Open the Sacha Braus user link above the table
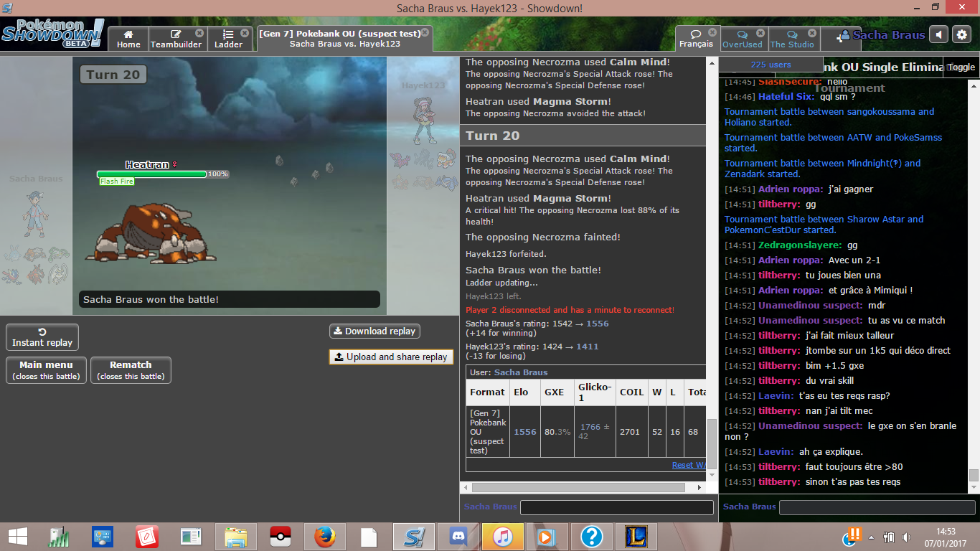The width and height of the screenshot is (980, 551). tap(521, 372)
